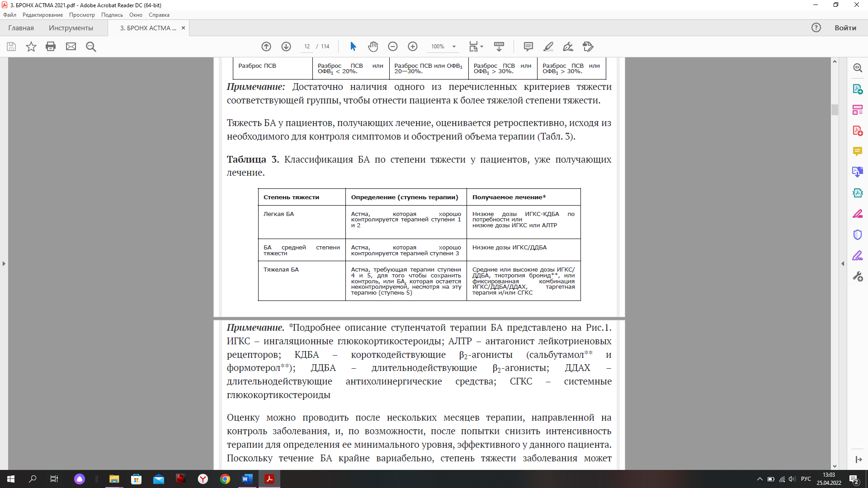Open the translate/combine files tool
The image size is (868, 488).
pyautogui.click(x=858, y=172)
